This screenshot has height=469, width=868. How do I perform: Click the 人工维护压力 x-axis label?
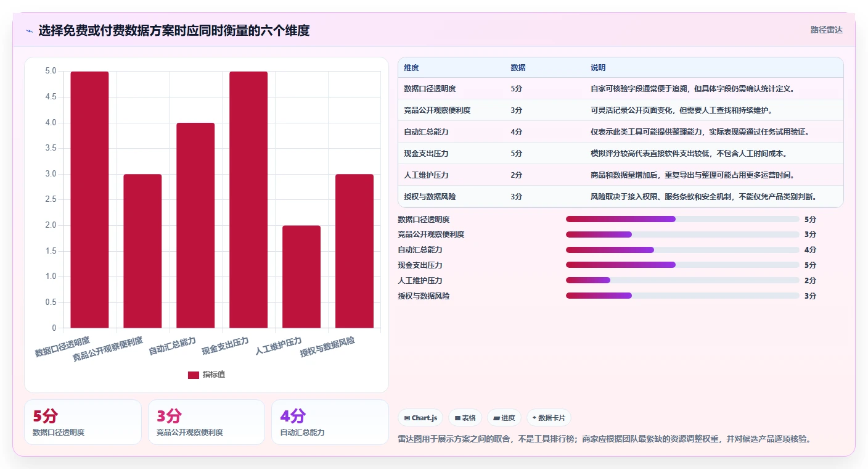click(x=279, y=346)
